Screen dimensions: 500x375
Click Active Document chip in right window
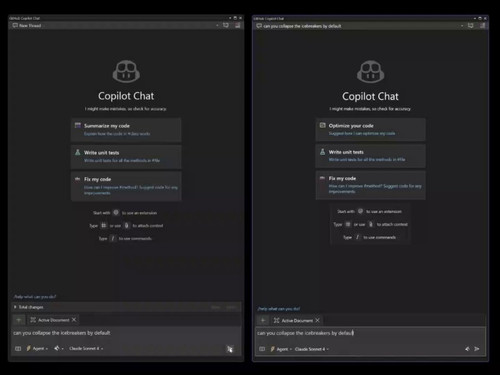[x=297, y=320]
